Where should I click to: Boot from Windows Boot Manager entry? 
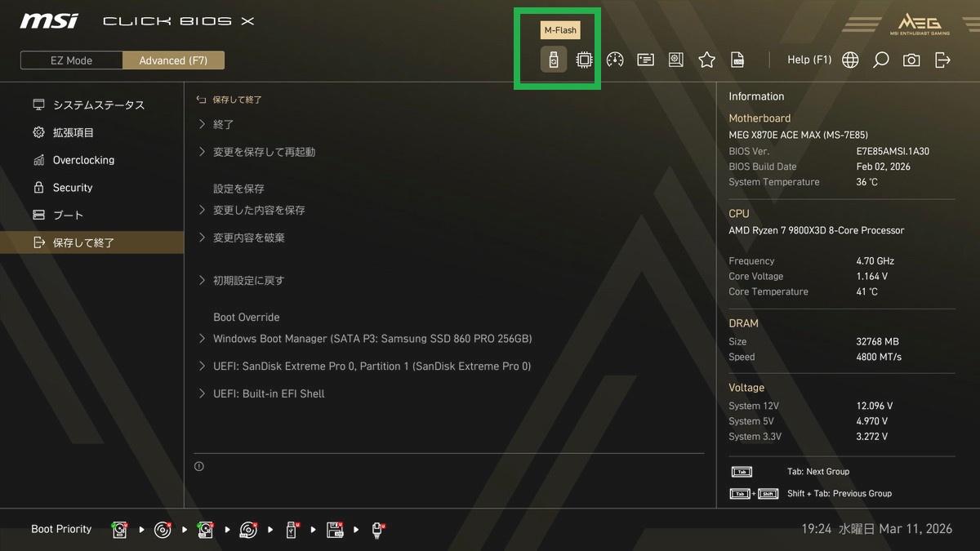pyautogui.click(x=372, y=339)
